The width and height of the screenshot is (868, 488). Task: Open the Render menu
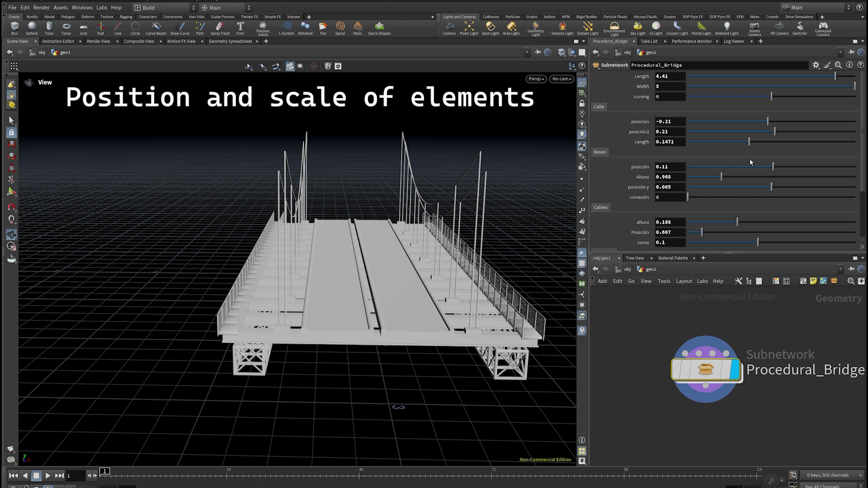tap(41, 8)
